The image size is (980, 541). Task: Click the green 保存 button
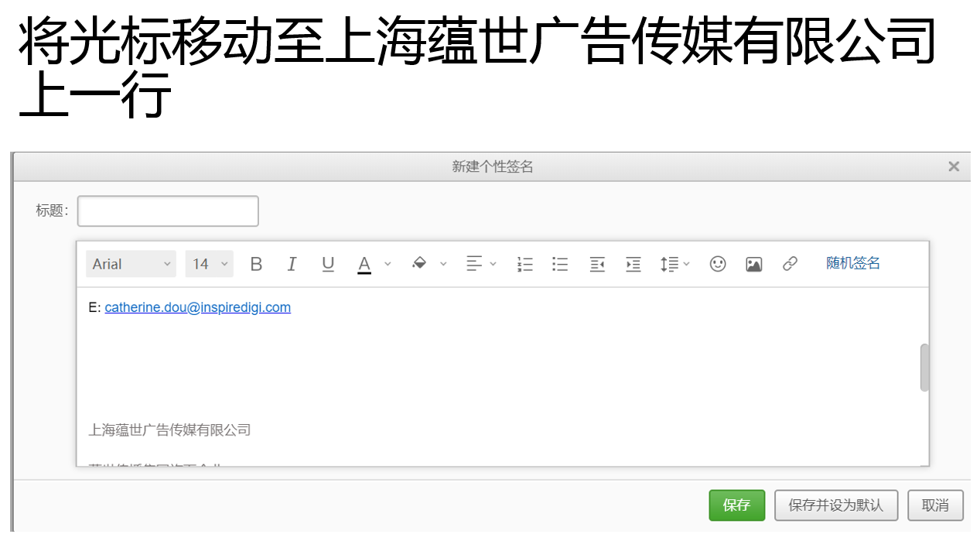737,505
